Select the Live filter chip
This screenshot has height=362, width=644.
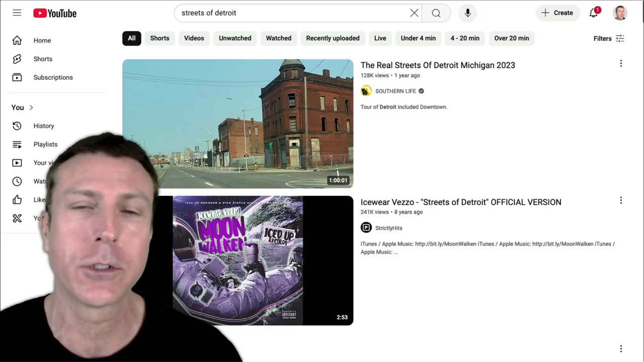380,38
